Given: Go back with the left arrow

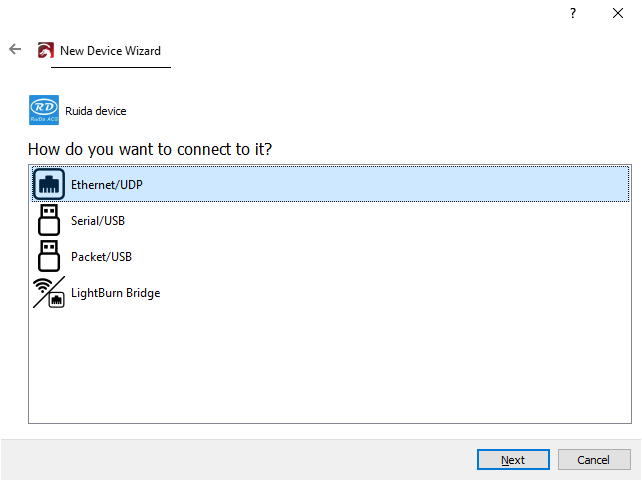Looking at the screenshot, I should point(15,49).
